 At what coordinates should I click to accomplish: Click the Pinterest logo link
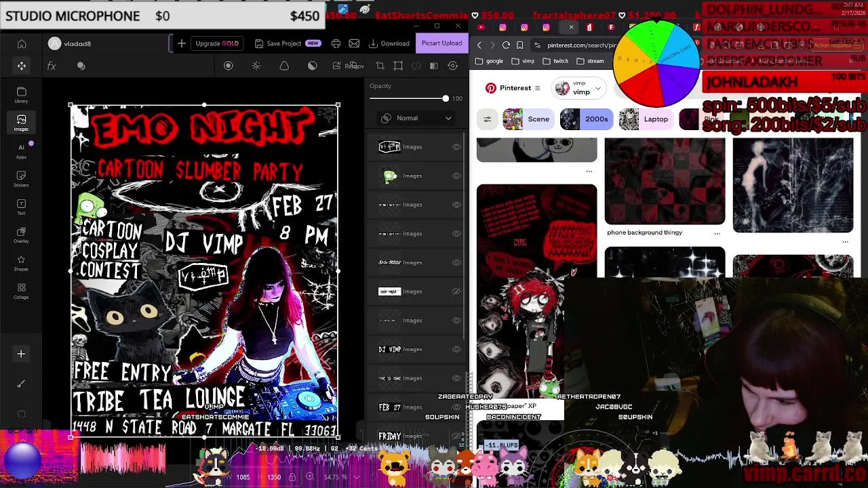(x=508, y=88)
